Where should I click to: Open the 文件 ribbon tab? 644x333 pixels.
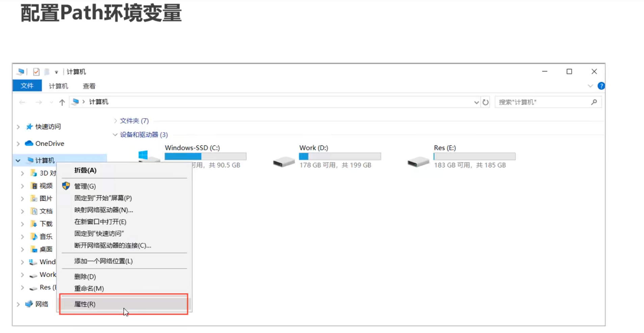point(27,86)
